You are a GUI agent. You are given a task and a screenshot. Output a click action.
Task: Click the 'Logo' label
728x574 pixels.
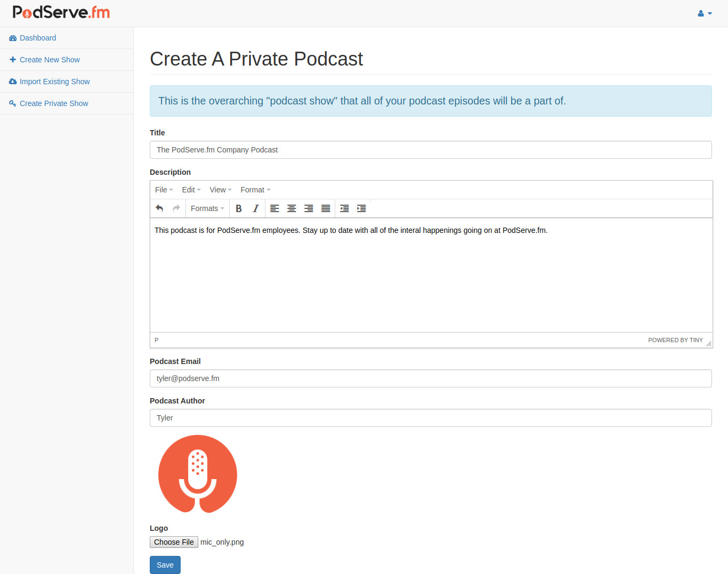[x=159, y=528]
